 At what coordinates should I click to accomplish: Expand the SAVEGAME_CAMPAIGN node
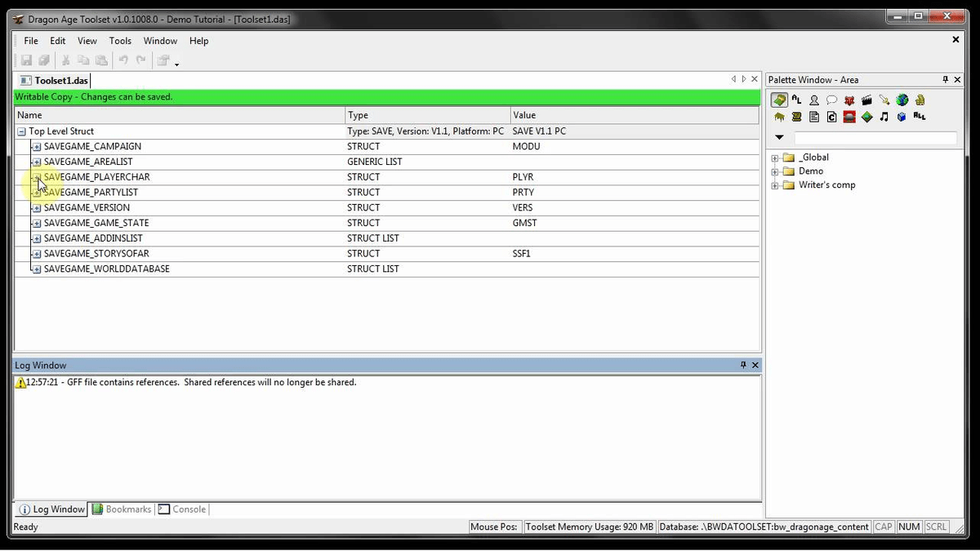pos(37,147)
